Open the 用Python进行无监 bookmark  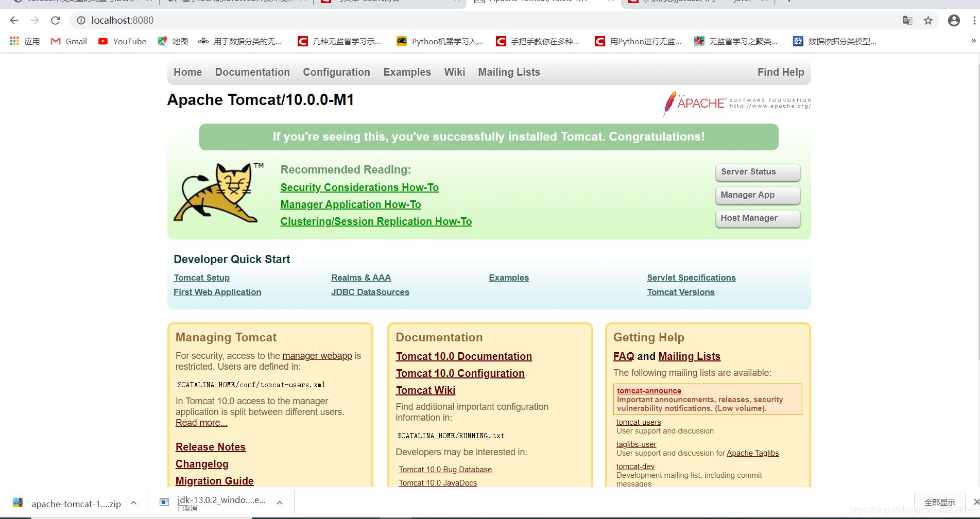(638, 41)
